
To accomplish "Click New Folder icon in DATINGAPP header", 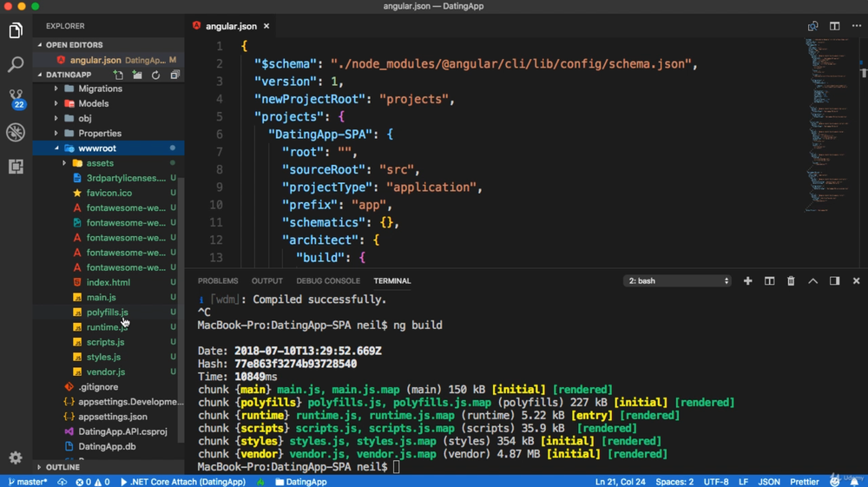I will pos(137,75).
